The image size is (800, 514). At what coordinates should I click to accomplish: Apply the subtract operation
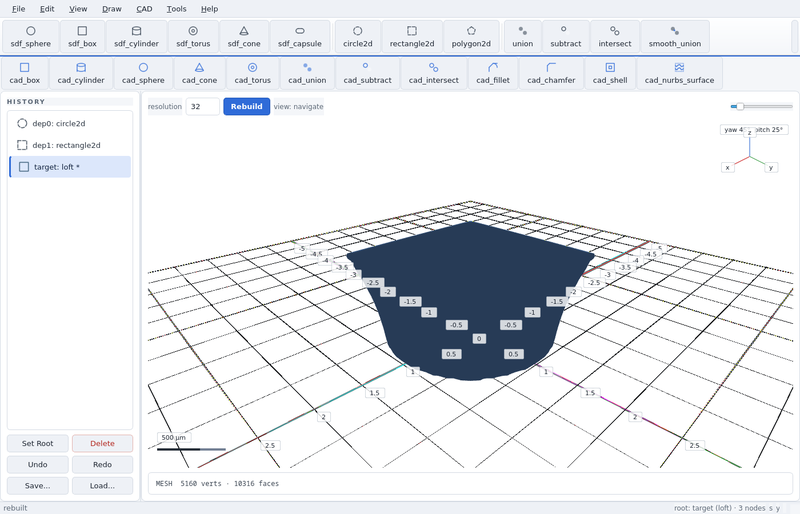(565, 37)
